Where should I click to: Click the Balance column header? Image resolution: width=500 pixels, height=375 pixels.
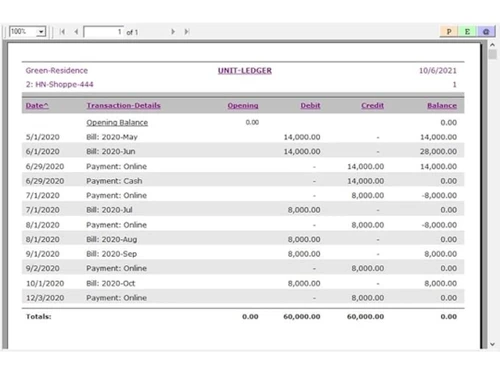pos(442,105)
